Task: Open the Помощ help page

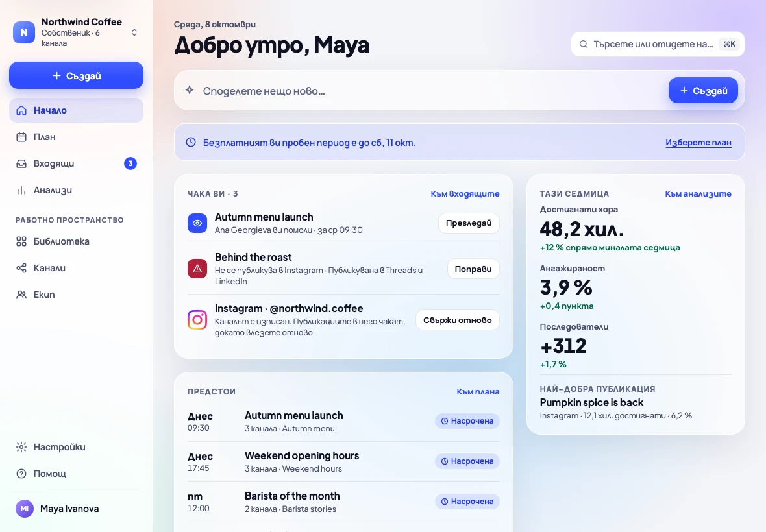Action: click(x=76, y=474)
